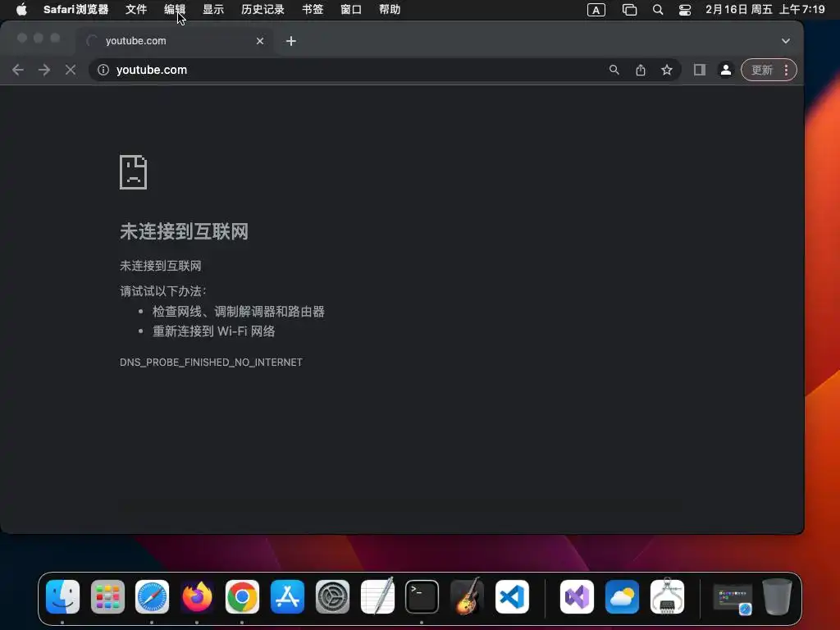The image size is (840, 630).
Task: Click the 检查网线、调制解调器和路由器 suggestion
Action: (x=239, y=312)
